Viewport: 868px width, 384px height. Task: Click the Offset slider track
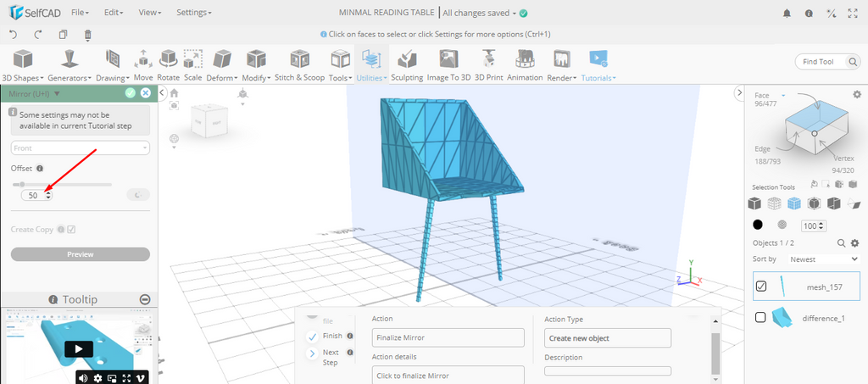(68, 184)
